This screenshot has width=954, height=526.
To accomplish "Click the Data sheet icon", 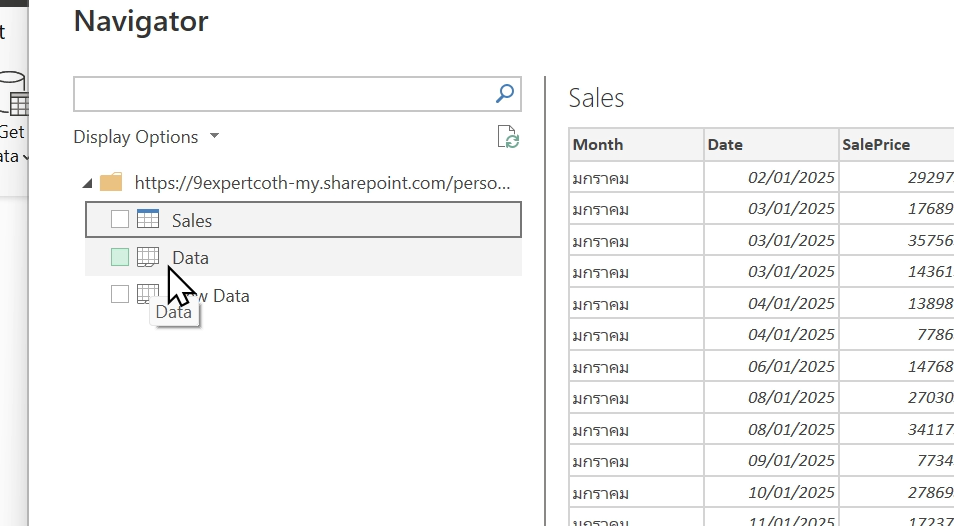I will 148,257.
